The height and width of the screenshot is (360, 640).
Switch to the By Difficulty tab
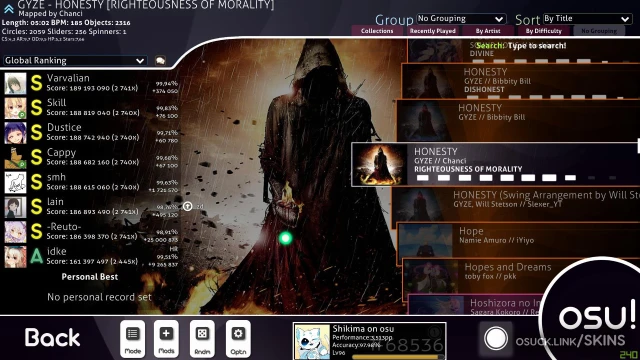pos(543,31)
